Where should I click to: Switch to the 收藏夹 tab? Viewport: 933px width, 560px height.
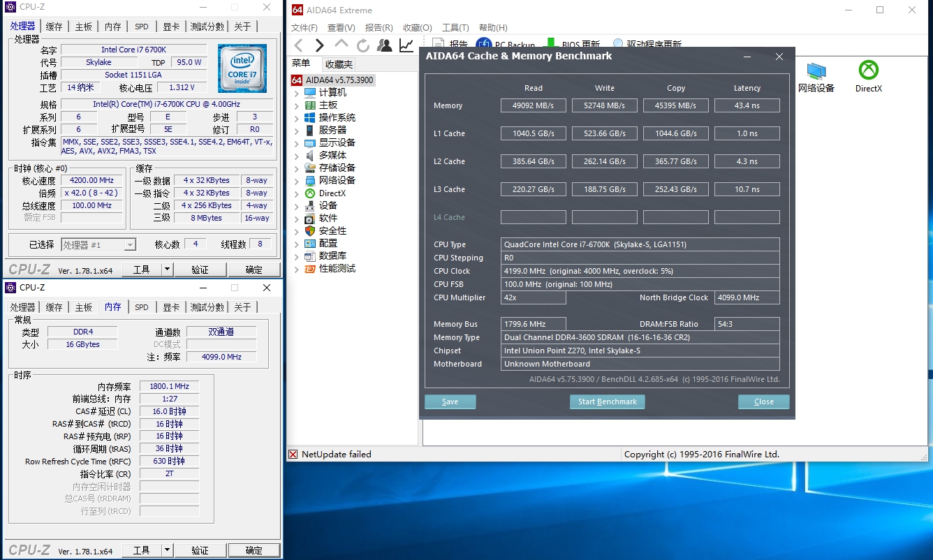click(339, 64)
